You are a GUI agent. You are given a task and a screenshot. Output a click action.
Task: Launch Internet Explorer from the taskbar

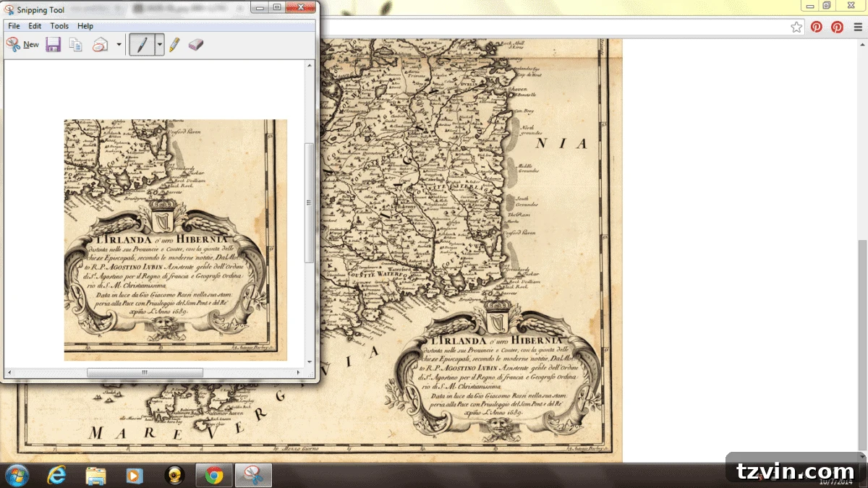56,475
